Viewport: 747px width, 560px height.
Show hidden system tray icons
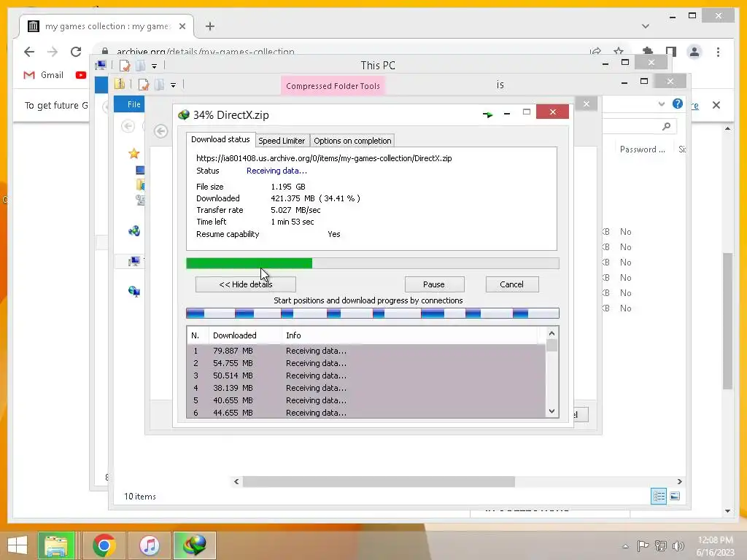click(x=625, y=546)
